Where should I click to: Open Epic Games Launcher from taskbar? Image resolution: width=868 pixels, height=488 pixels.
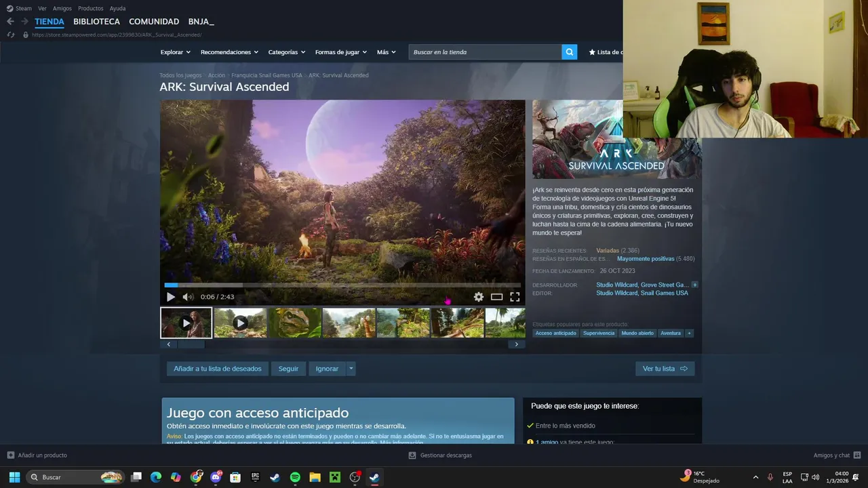pyautogui.click(x=255, y=477)
